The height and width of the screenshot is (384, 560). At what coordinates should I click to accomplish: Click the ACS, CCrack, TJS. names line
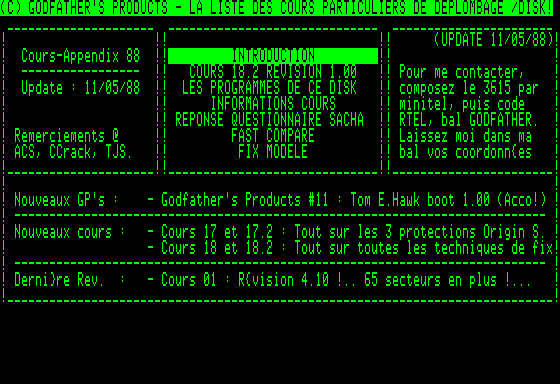point(73,152)
